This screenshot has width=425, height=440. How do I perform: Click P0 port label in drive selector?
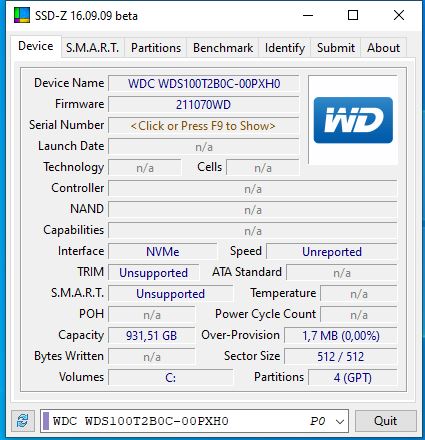tap(317, 421)
